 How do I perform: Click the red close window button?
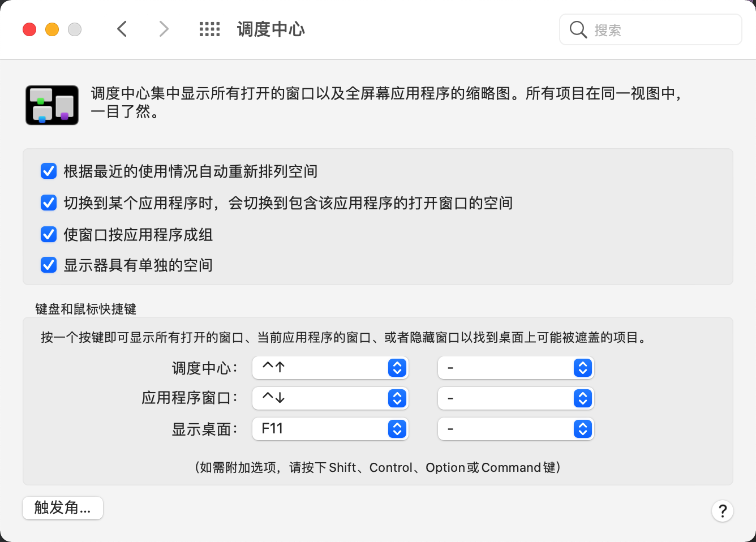coord(29,29)
